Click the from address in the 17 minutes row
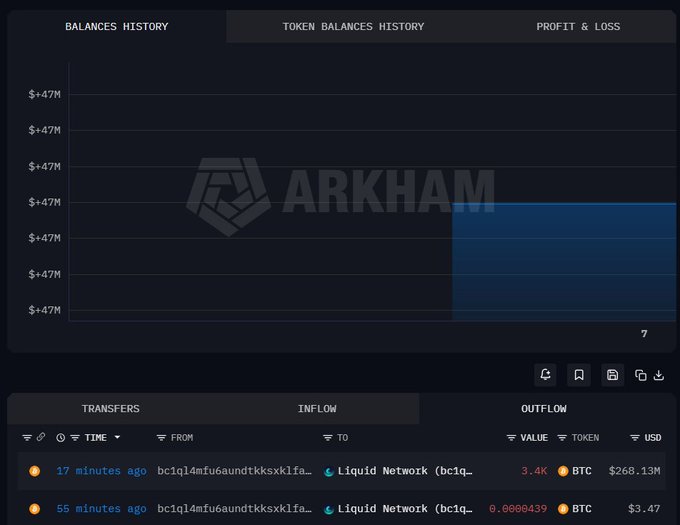 (234, 471)
